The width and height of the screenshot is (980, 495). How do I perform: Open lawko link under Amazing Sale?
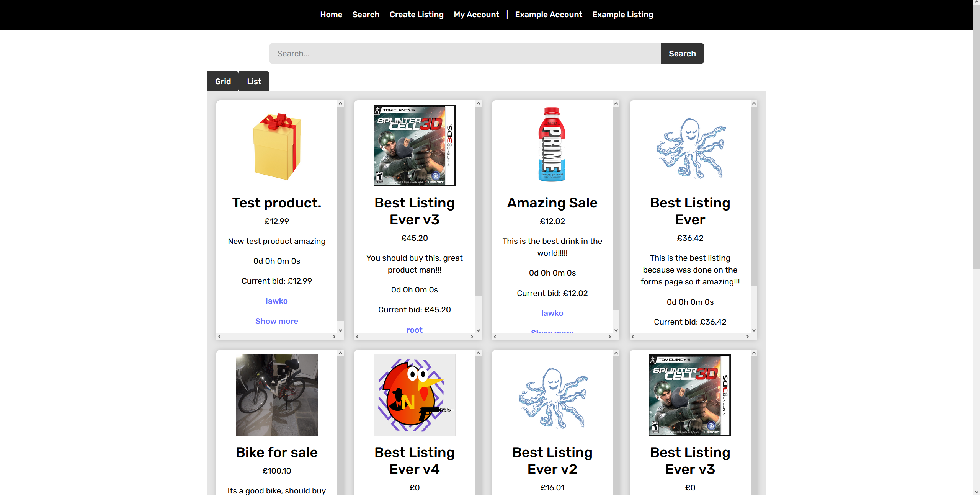(552, 313)
